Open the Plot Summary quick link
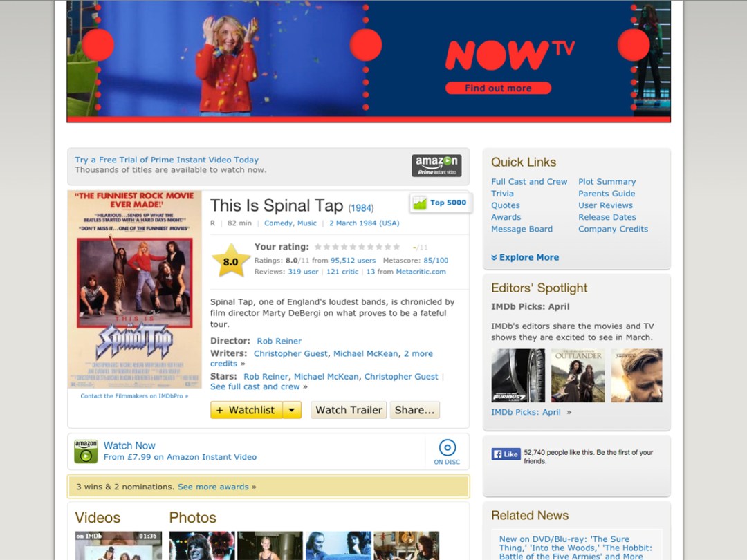 click(x=607, y=181)
